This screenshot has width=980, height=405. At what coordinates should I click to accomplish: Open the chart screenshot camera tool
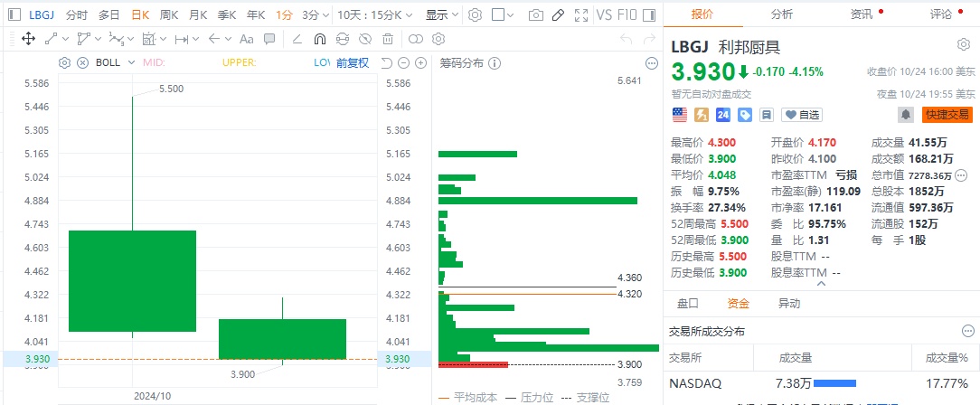[x=536, y=15]
